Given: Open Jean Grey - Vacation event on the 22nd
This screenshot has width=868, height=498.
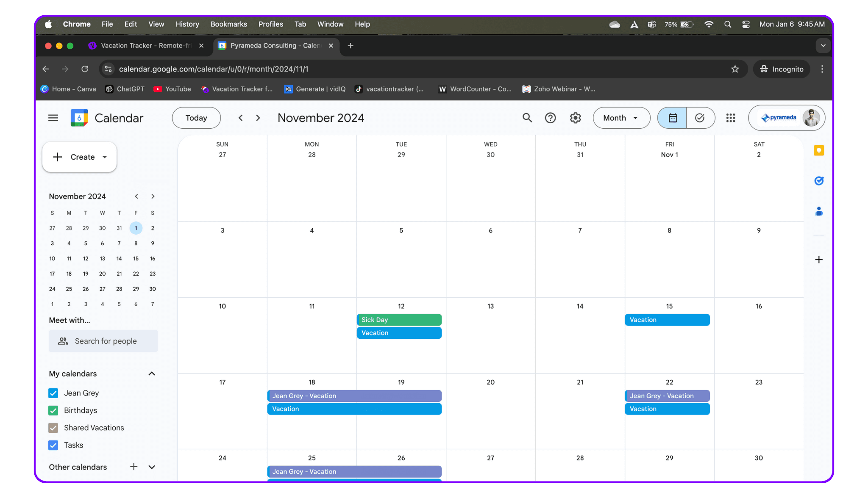Looking at the screenshot, I should 667,396.
